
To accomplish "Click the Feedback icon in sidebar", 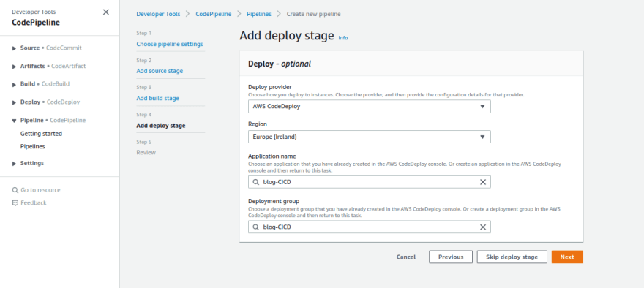I will point(15,202).
